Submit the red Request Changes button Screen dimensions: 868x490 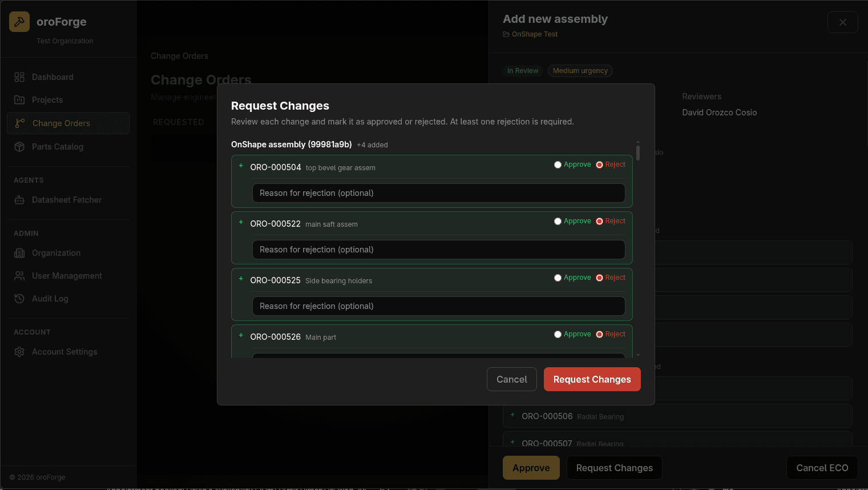point(592,379)
